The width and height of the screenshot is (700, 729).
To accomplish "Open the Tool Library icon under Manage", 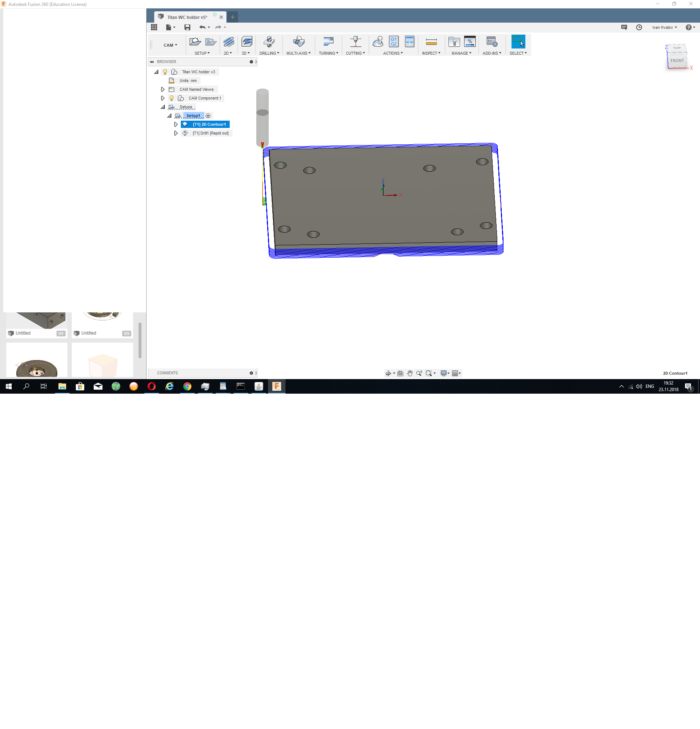I will point(454,42).
